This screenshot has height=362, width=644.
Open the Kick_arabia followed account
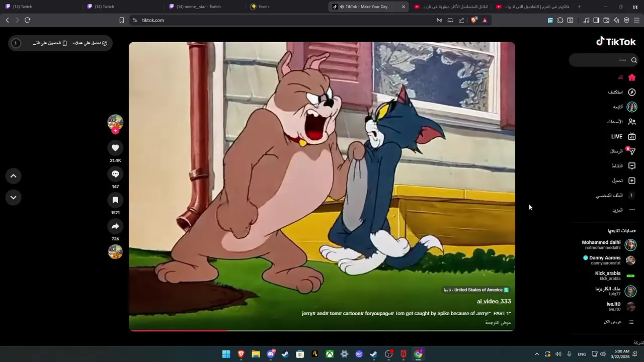click(x=615, y=276)
